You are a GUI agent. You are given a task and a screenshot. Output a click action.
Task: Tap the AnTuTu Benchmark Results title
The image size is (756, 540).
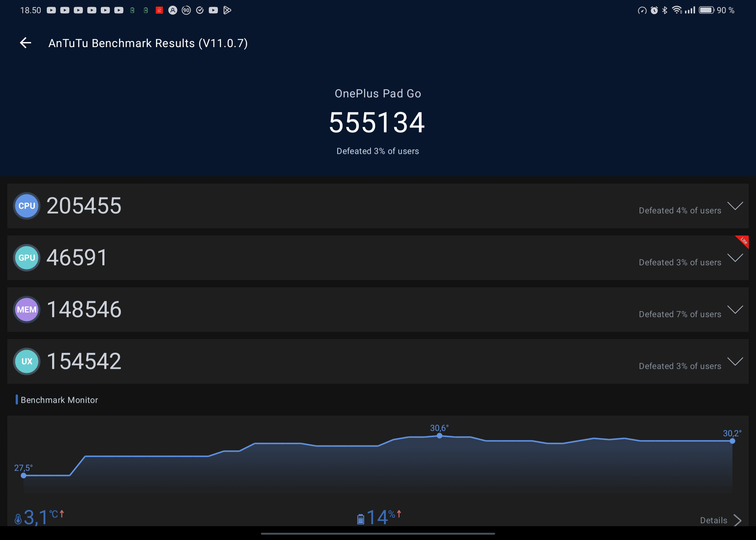148,43
